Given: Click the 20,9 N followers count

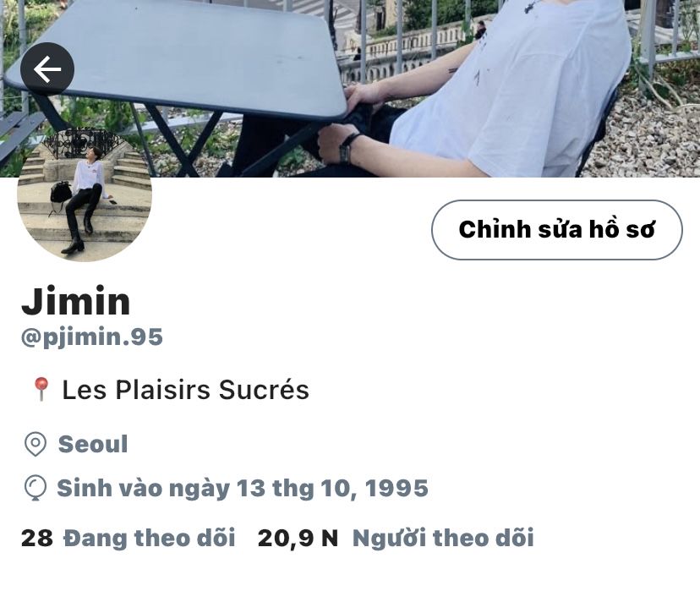Looking at the screenshot, I should 298,538.
